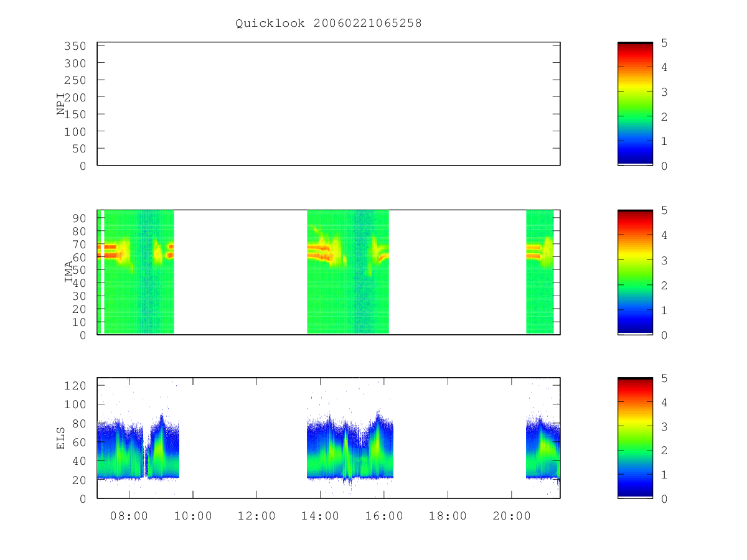Select the ELS y-axis label
The width and height of the screenshot is (747, 560).
click(61, 439)
